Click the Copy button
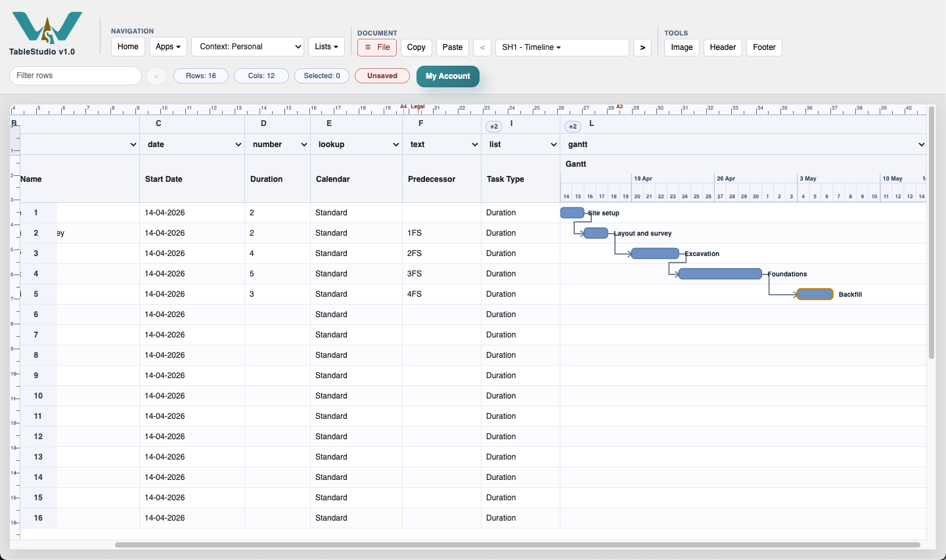946x560 pixels. coord(417,47)
